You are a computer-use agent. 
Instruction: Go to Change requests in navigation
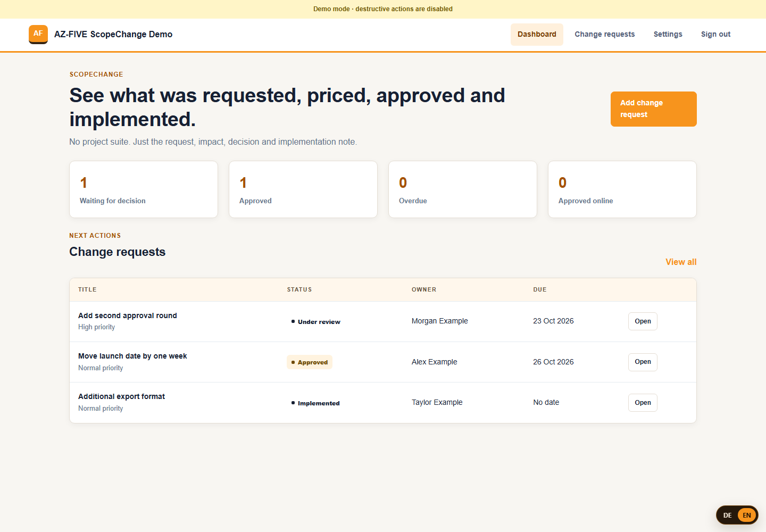coord(605,34)
